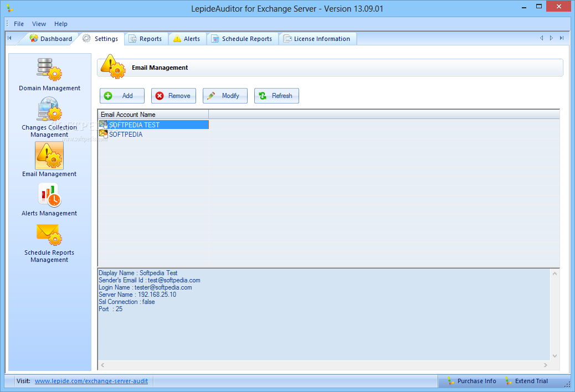This screenshot has width=575, height=392.
Task: Open Domain Management settings icon
Action: 49,69
